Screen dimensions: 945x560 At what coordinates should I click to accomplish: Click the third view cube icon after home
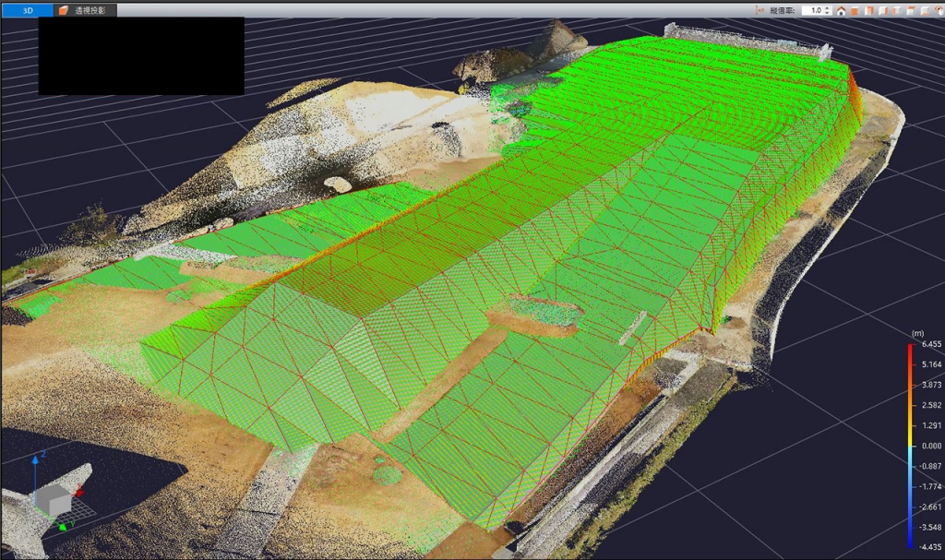[x=869, y=11]
